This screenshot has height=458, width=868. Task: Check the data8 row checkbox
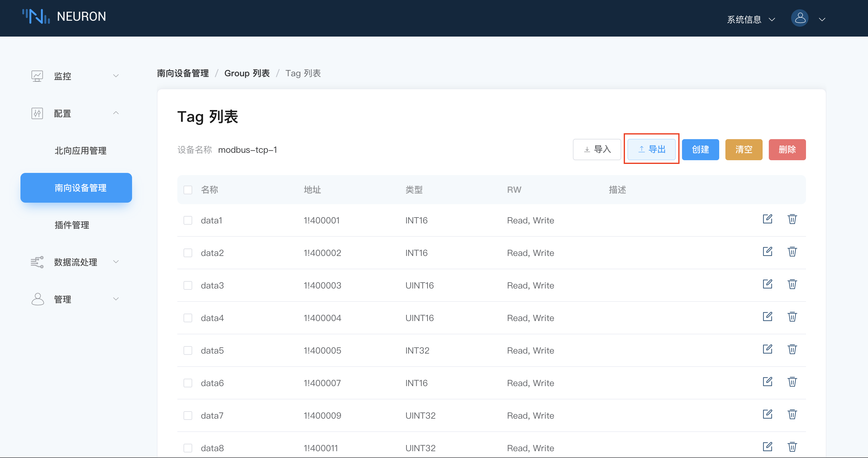coord(188,448)
